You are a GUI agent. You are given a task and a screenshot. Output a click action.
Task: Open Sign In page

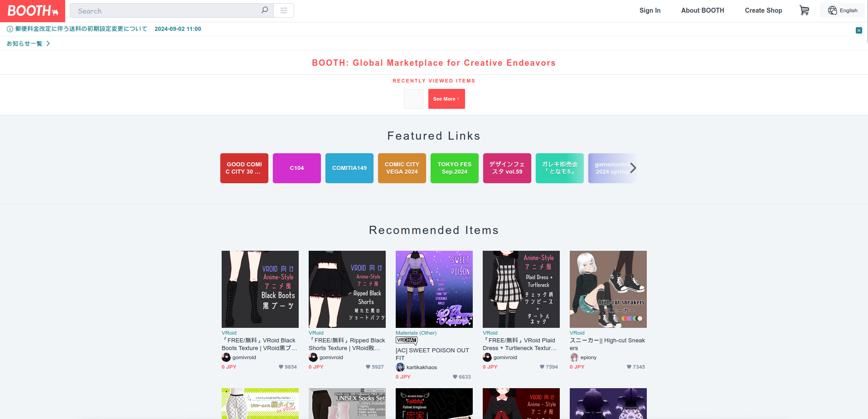(650, 10)
